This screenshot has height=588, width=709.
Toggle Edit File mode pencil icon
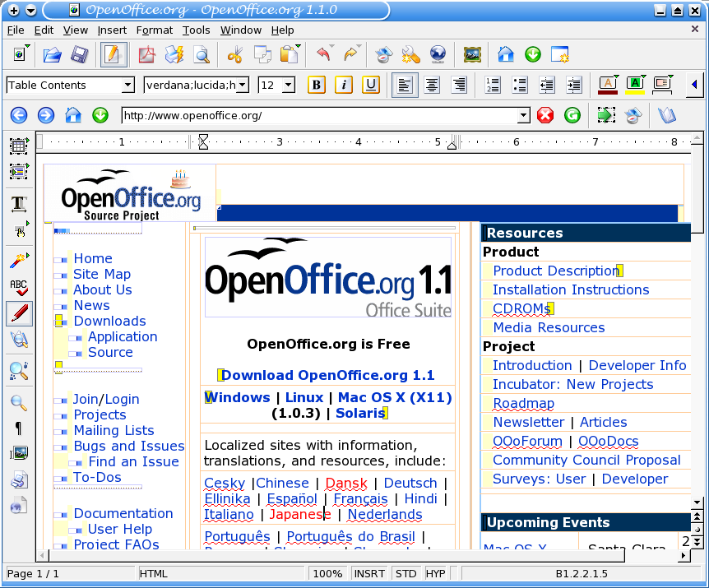click(x=113, y=55)
